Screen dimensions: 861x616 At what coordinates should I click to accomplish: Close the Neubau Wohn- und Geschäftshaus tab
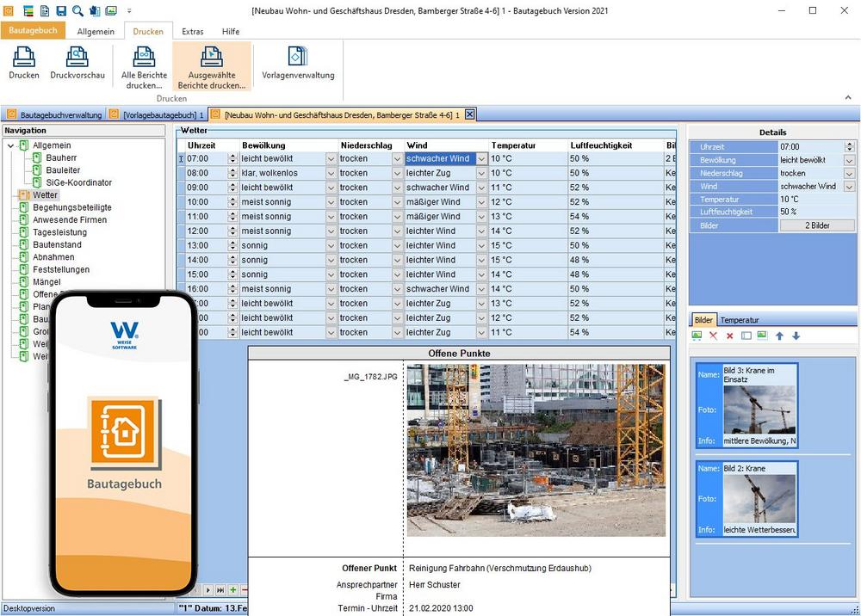click(x=470, y=114)
